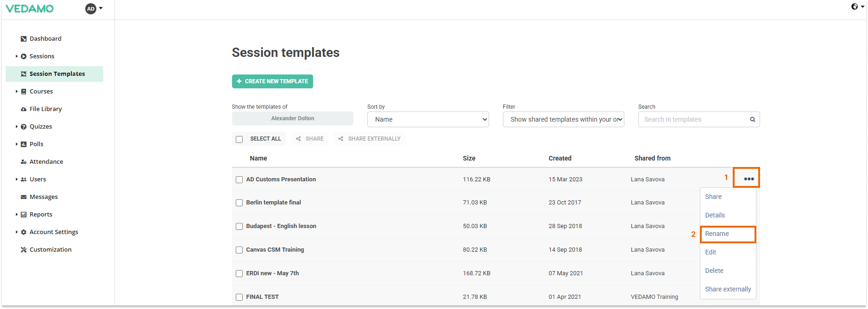This screenshot has width=868, height=309.
Task: Open the globe language menu
Action: (x=857, y=6)
